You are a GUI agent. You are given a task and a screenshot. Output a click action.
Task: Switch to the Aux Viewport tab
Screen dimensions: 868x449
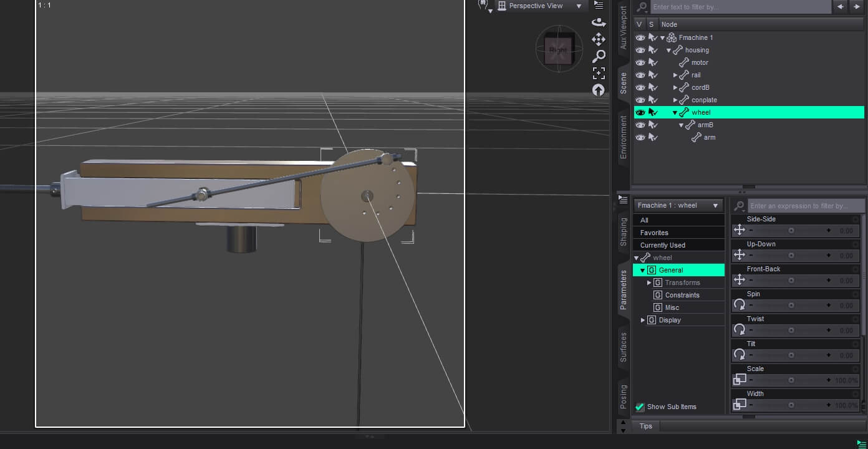coord(623,28)
